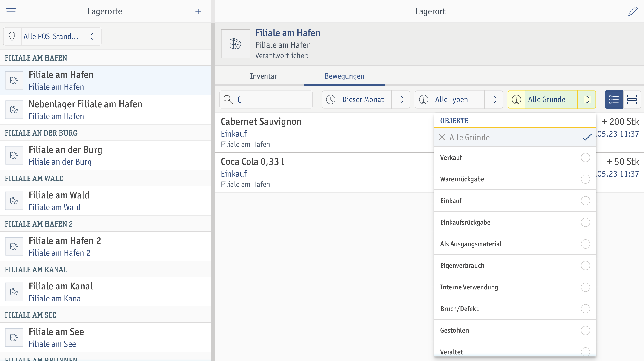Select the Interne Verwendung radio option
The width and height of the screenshot is (644, 361).
[x=585, y=287]
